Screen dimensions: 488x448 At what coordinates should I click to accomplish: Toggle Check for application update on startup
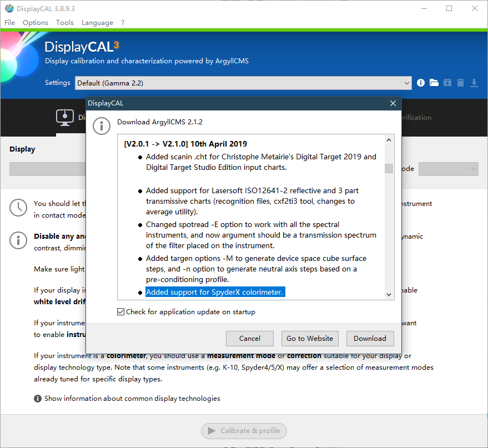click(x=121, y=312)
